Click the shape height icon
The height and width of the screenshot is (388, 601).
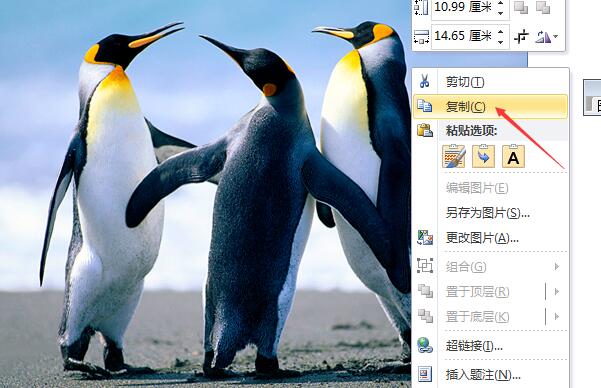[x=421, y=8]
